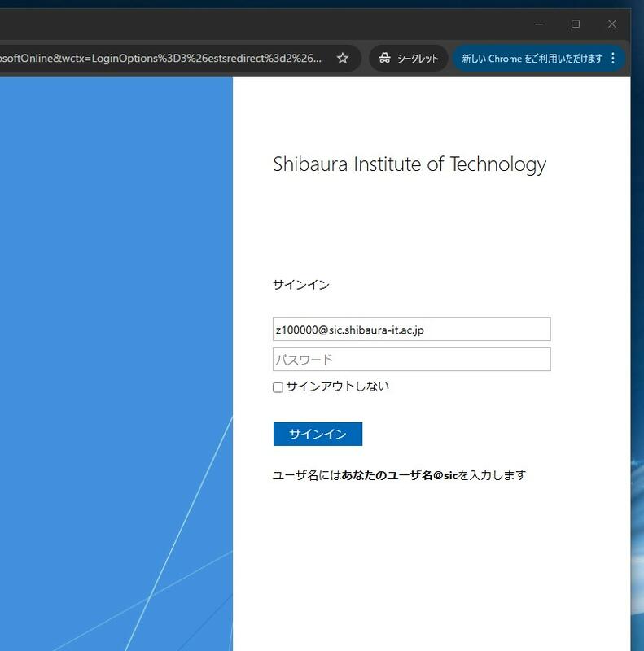
Task: Click the empty Chrome title bar area
Action: point(244,24)
